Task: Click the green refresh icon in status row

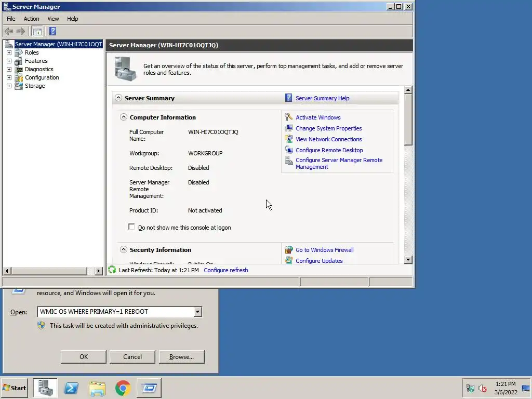Action: [x=112, y=270]
